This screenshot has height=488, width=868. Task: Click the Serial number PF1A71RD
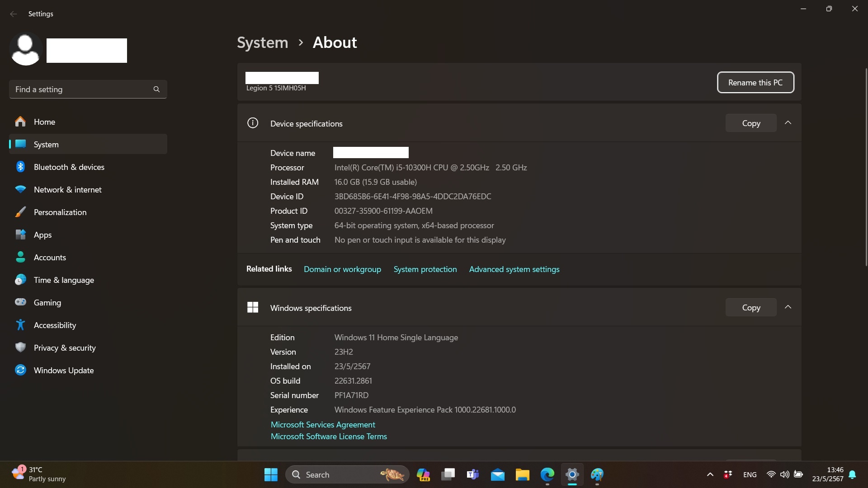351,395
